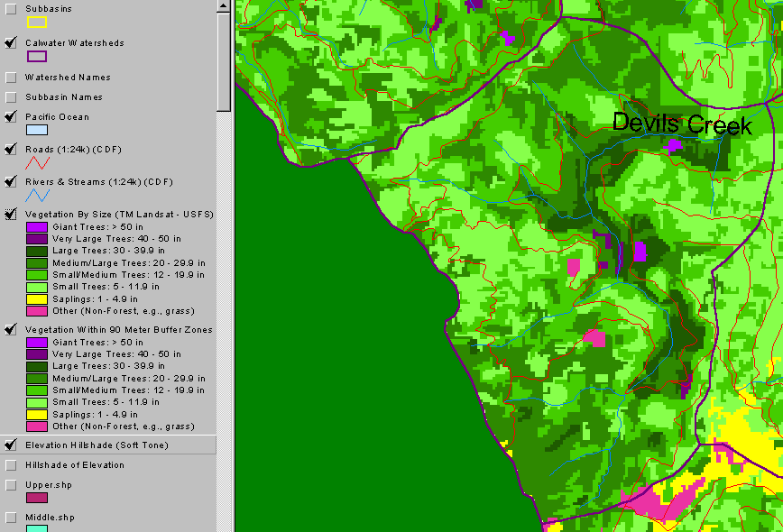Select Medium/Large Trees swatch under Vegetation By Size

(x=37, y=263)
